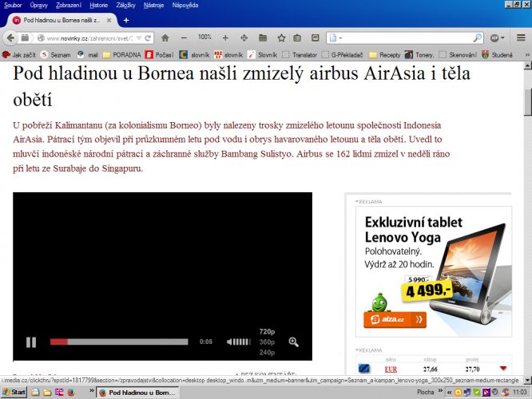
Task: Open the Skenování bookmark
Action: click(x=458, y=54)
